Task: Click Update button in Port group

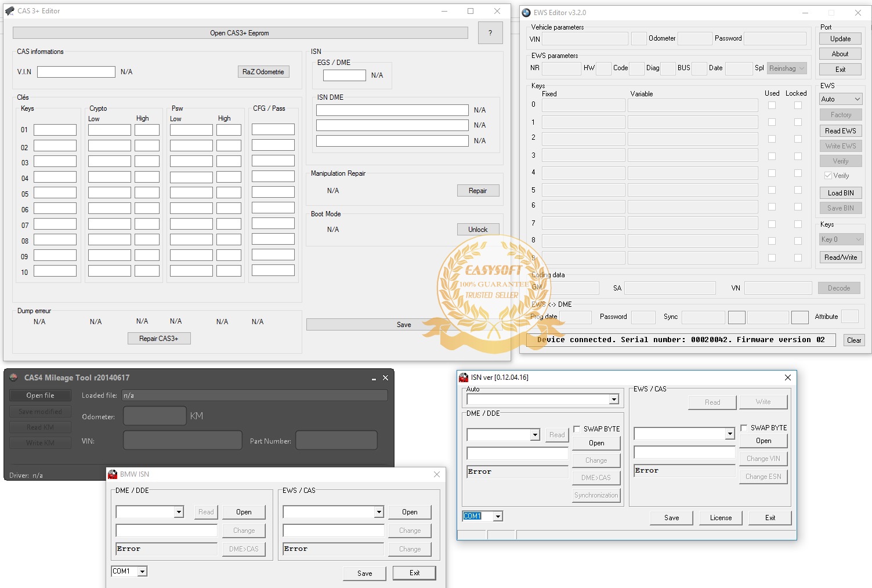Action: [840, 39]
